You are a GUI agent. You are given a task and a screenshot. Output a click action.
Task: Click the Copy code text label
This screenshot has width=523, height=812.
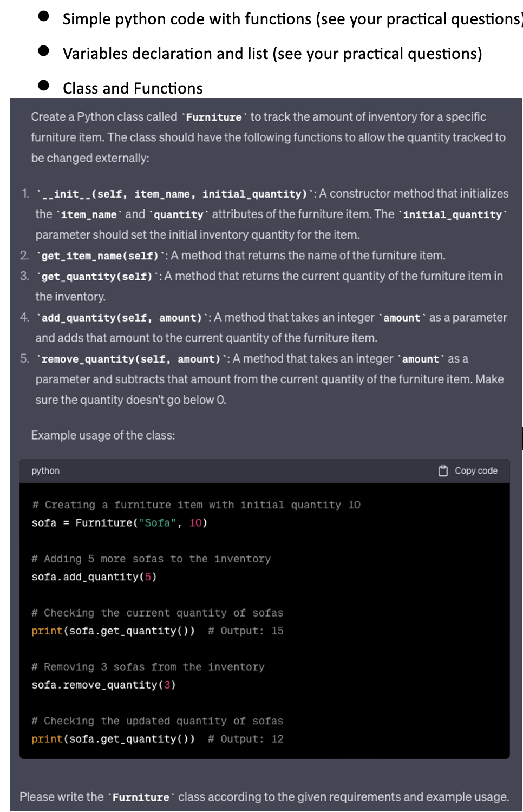click(476, 471)
